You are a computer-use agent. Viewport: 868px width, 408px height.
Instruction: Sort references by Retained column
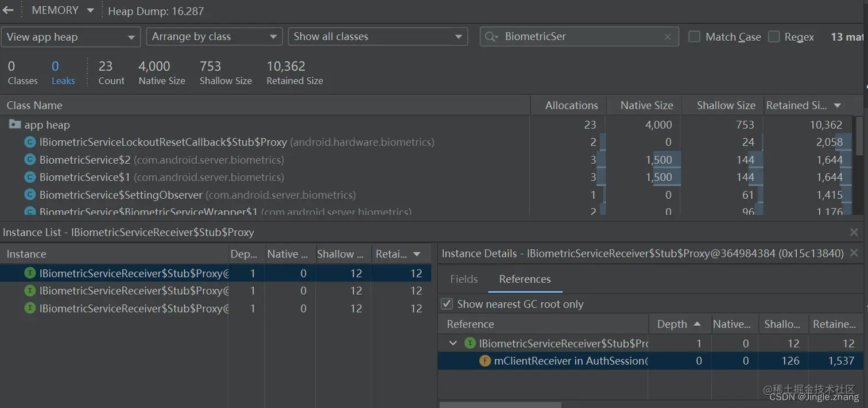pyautogui.click(x=836, y=324)
